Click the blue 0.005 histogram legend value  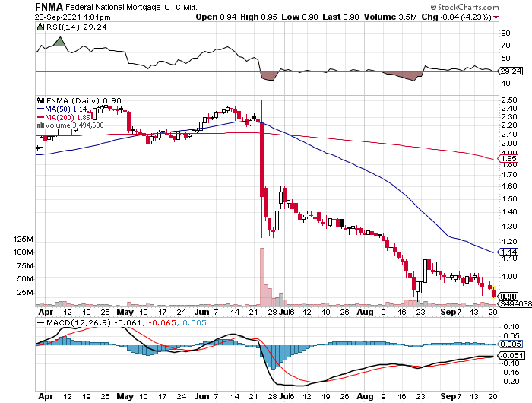[x=195, y=323]
